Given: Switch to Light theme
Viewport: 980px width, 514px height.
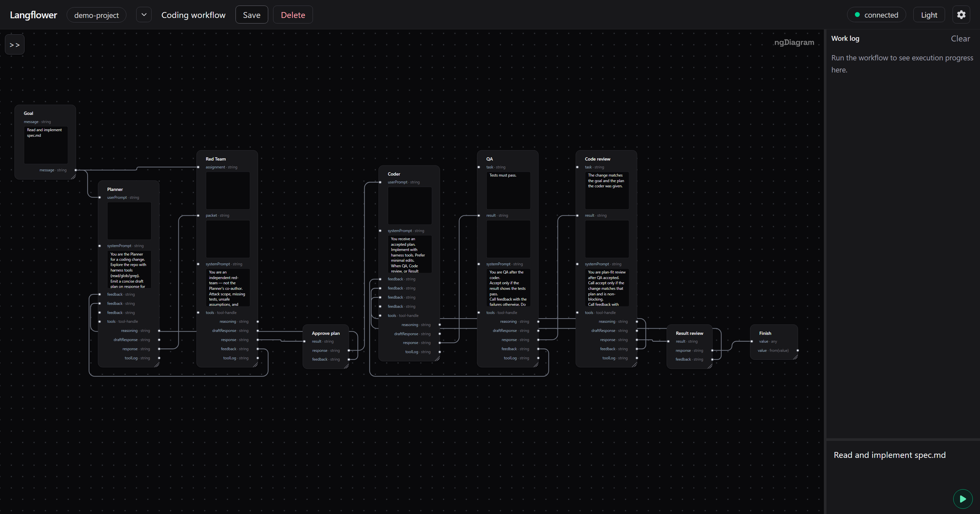Looking at the screenshot, I should (929, 15).
